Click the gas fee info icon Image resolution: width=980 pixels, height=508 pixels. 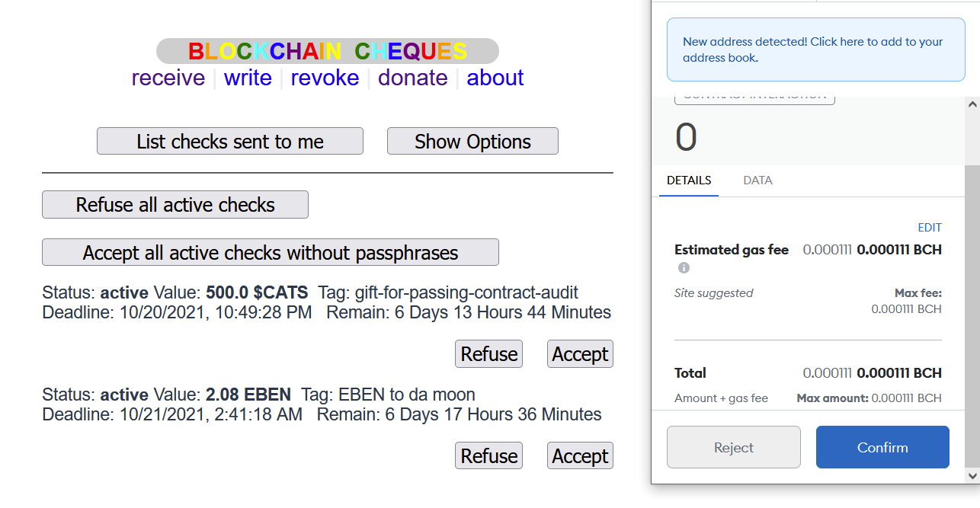[684, 268]
